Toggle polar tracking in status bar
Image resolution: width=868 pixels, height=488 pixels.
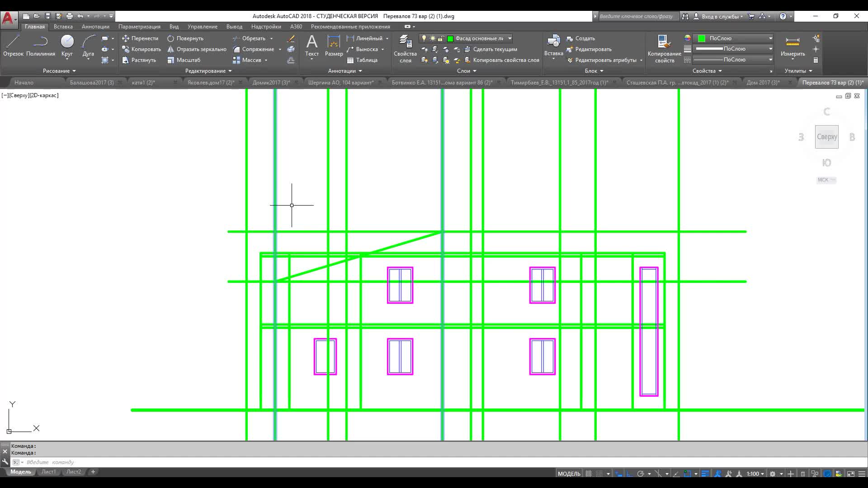(641, 474)
